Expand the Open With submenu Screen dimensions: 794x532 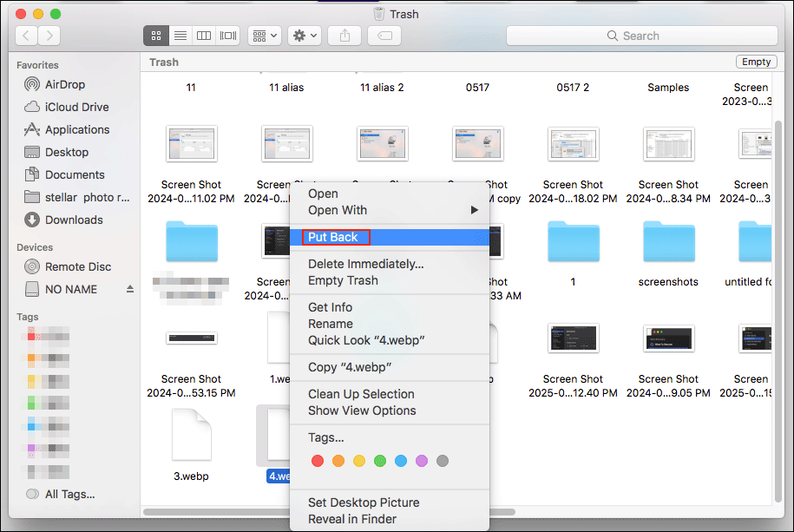point(390,210)
